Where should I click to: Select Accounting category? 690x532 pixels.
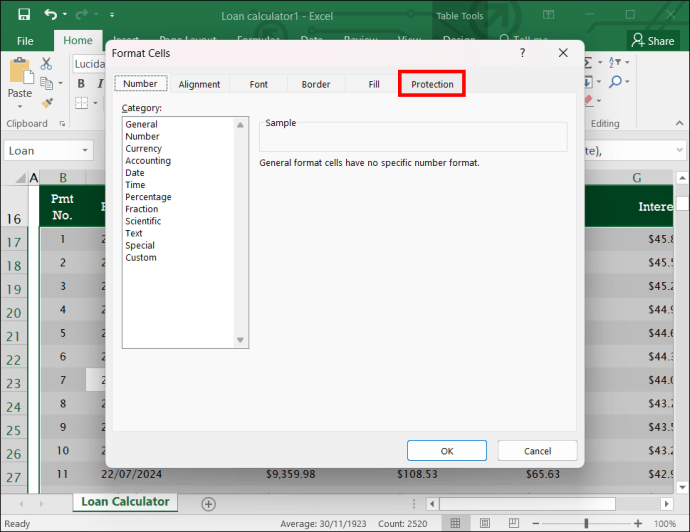coord(148,161)
